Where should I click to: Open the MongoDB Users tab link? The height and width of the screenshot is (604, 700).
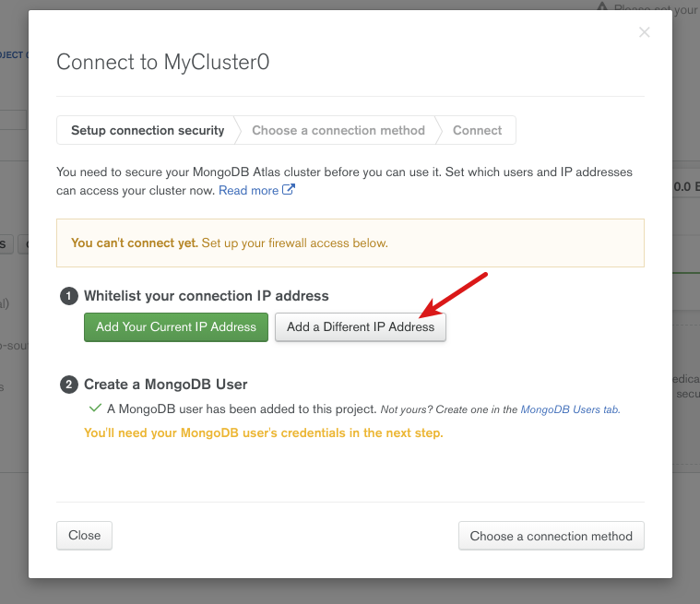pyautogui.click(x=570, y=409)
